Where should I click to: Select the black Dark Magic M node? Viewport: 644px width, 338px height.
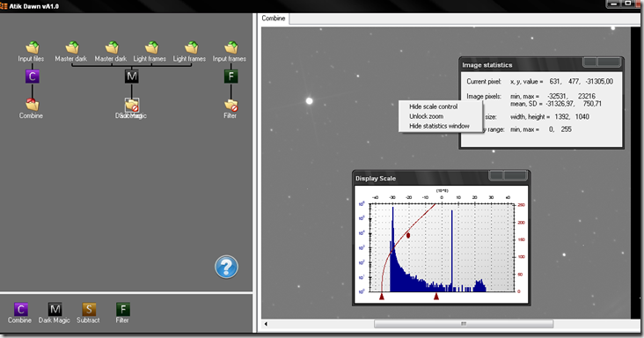(x=131, y=77)
